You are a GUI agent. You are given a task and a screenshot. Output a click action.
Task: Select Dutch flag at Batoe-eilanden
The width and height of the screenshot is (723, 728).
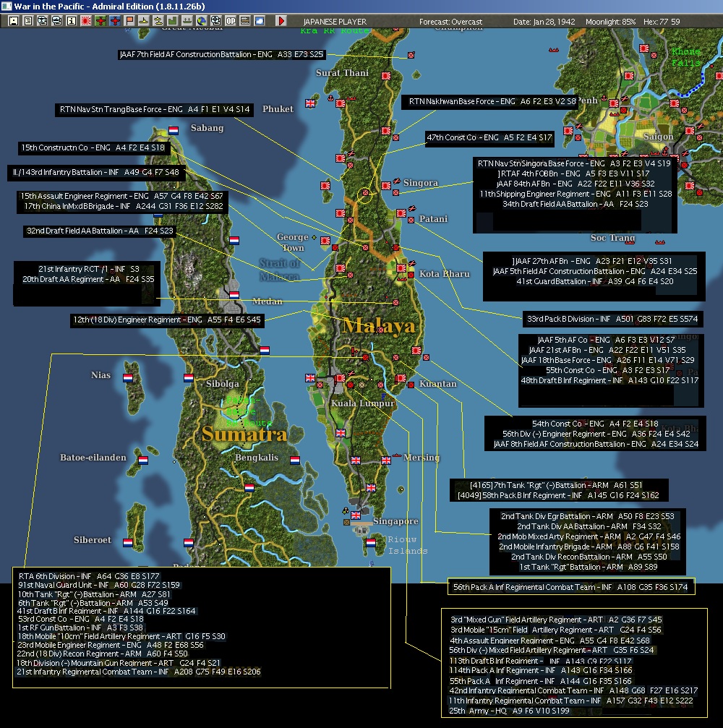click(x=143, y=460)
